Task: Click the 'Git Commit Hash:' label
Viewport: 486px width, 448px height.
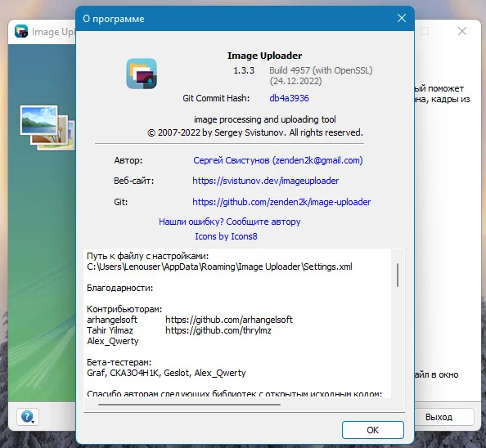Action: (216, 98)
